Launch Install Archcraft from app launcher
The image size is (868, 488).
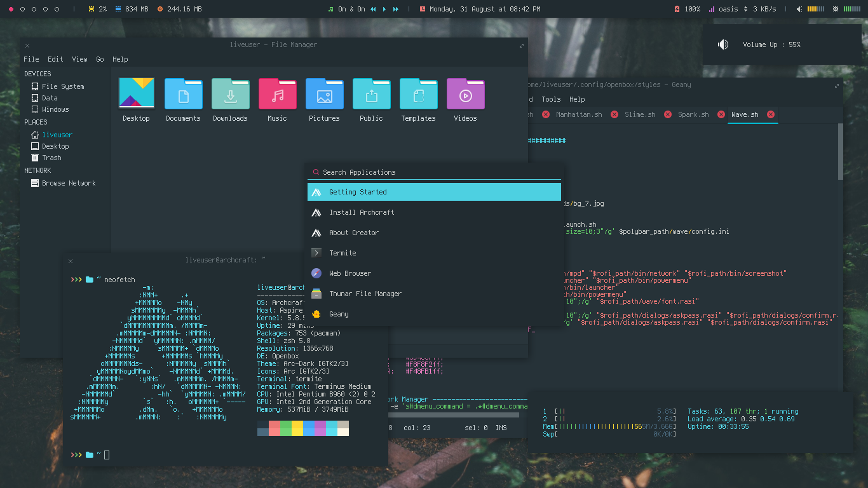tap(434, 212)
